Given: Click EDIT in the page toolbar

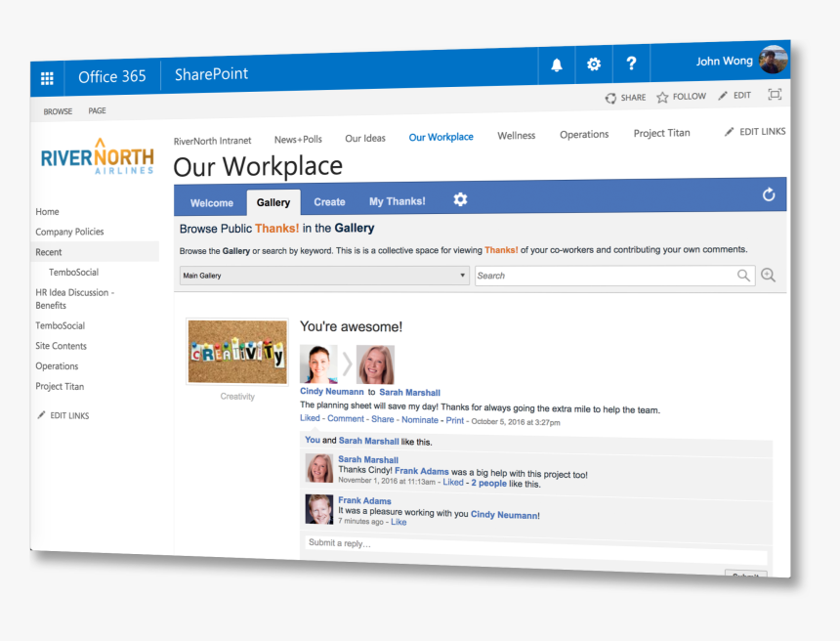Looking at the screenshot, I should (735, 96).
